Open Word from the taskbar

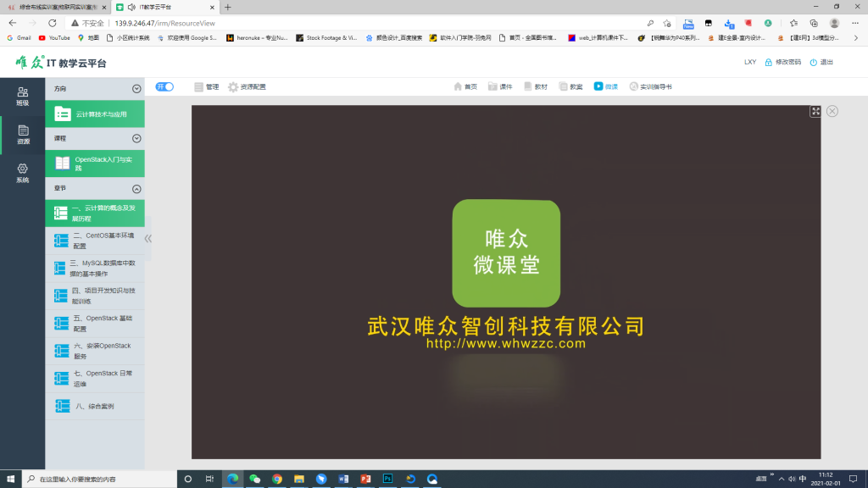[x=343, y=480]
